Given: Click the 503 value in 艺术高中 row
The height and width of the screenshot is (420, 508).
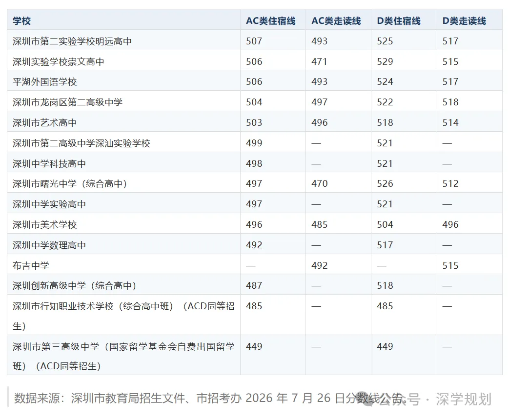Looking at the screenshot, I should 254,122.
